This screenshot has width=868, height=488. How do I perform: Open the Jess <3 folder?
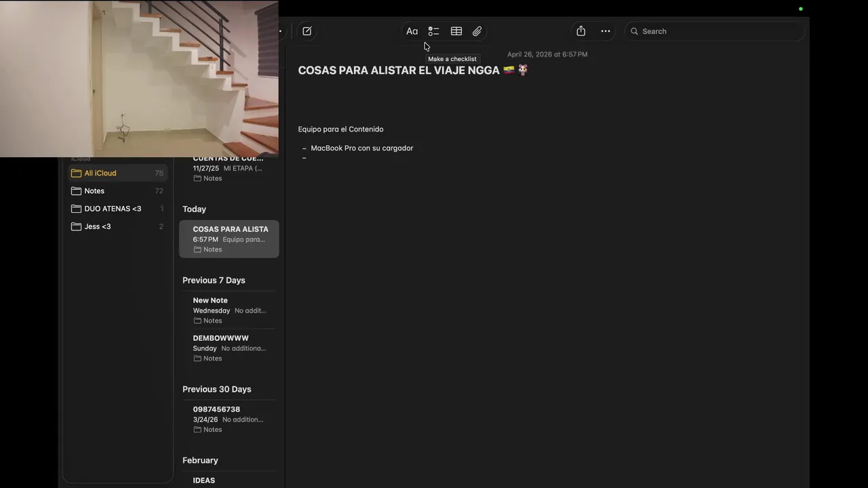click(x=117, y=226)
